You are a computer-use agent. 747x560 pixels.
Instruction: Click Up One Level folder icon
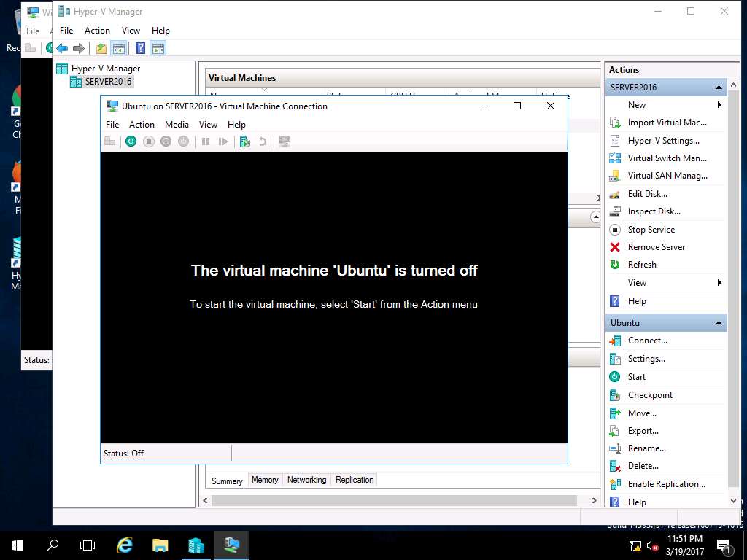pos(101,48)
